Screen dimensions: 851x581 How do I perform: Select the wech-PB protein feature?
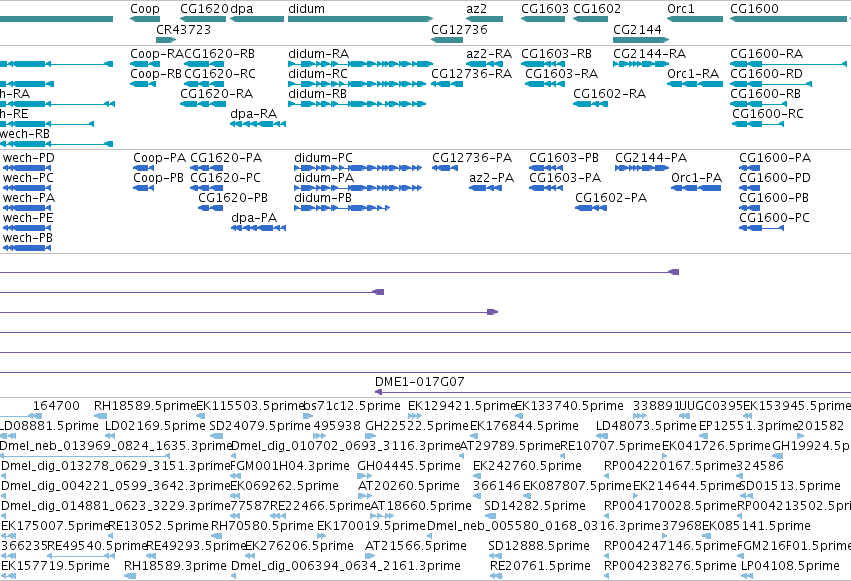click(27, 248)
